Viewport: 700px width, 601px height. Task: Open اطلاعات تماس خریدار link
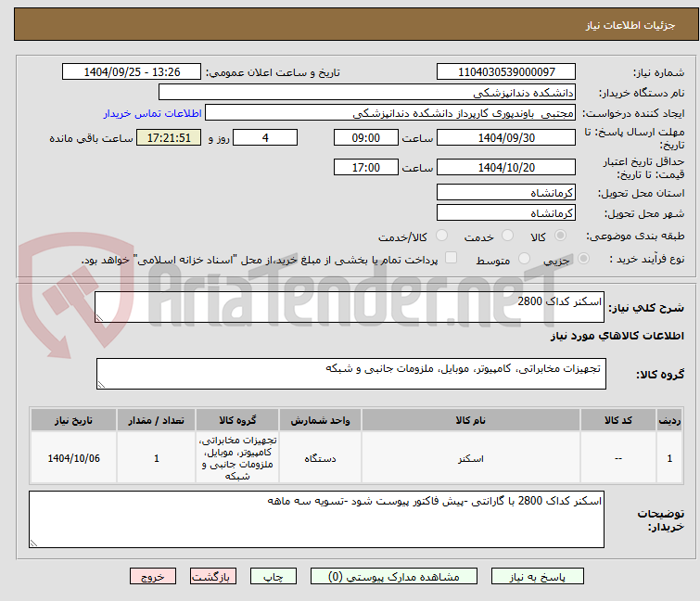[x=153, y=113]
